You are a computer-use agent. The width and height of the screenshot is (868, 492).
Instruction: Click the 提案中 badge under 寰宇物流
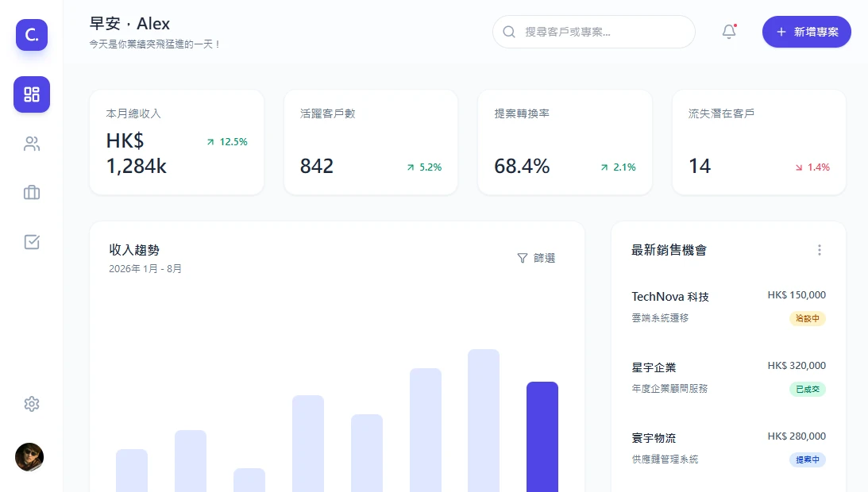click(x=807, y=459)
